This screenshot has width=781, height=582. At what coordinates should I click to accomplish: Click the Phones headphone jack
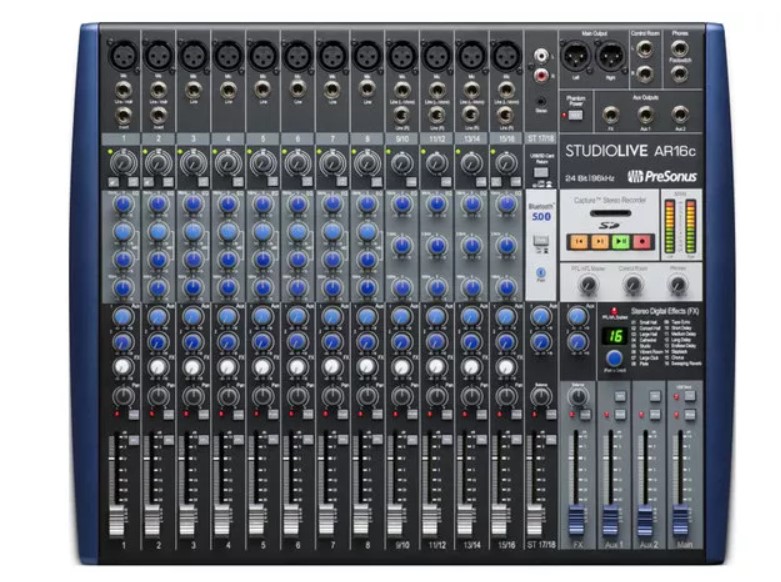tap(679, 49)
